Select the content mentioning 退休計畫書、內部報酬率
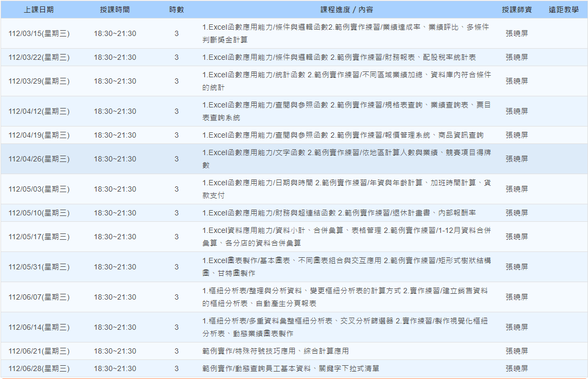 [339, 213]
